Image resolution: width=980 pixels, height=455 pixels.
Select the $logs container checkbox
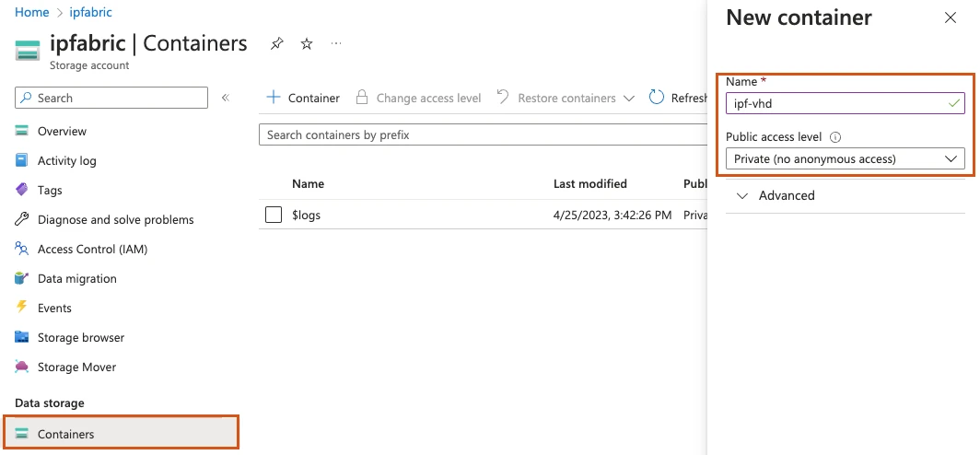(274, 215)
